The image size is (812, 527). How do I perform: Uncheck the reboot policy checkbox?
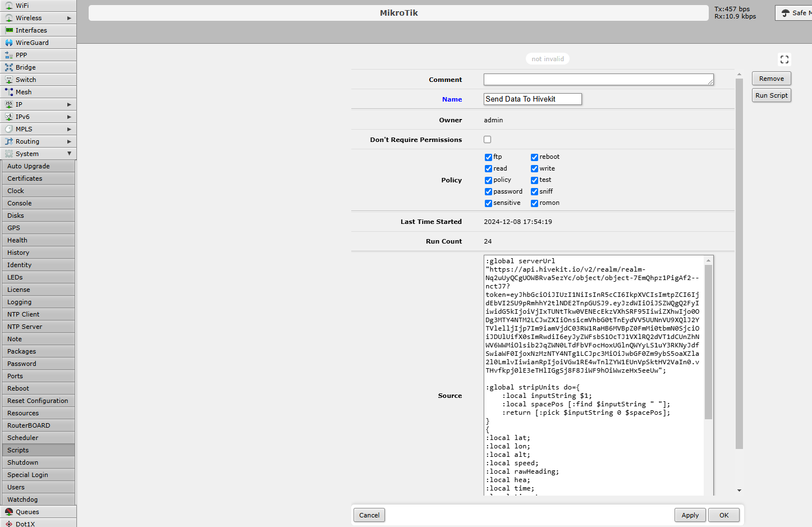(x=534, y=157)
